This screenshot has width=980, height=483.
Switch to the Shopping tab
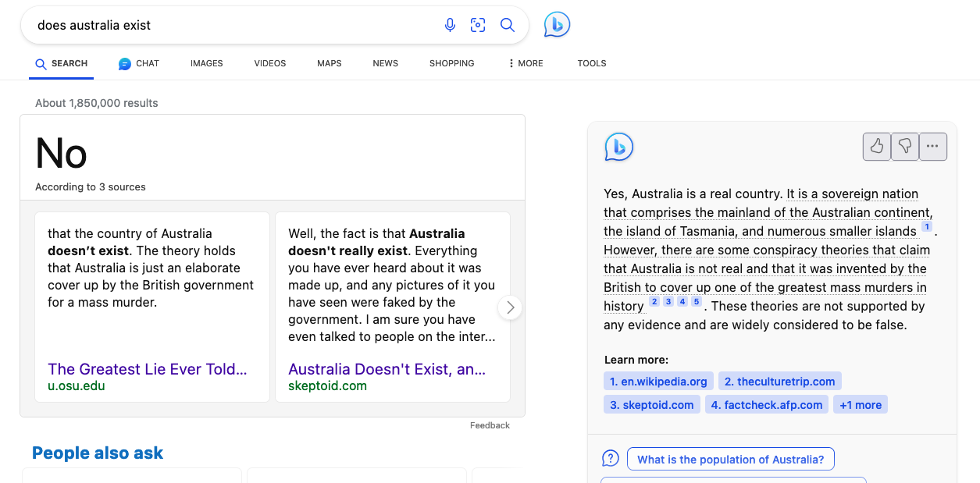[452, 63]
